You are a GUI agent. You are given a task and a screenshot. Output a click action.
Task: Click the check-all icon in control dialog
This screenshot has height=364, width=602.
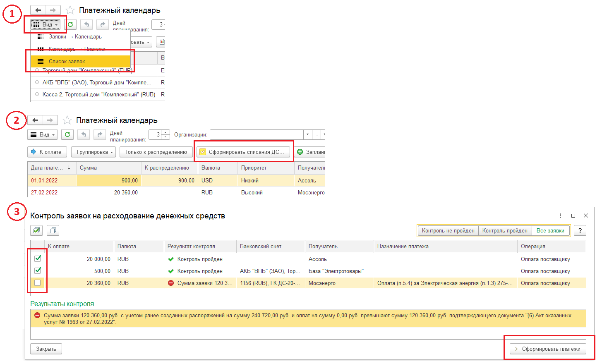37,230
